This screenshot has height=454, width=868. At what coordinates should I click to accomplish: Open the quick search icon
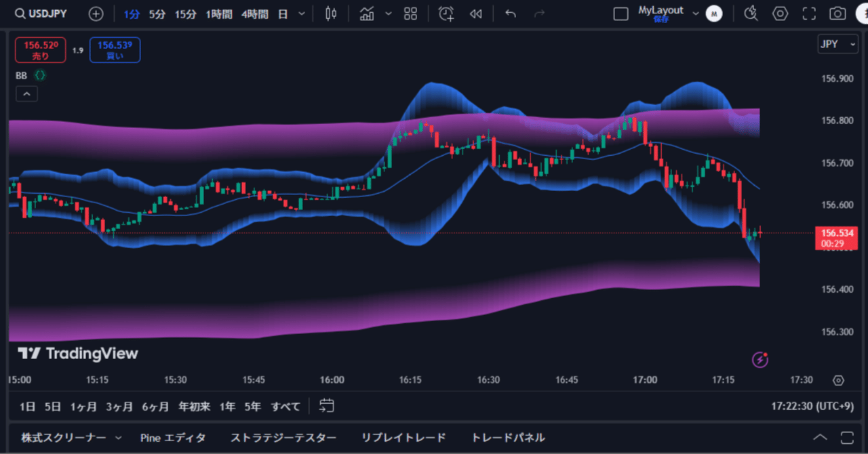pyautogui.click(x=751, y=14)
